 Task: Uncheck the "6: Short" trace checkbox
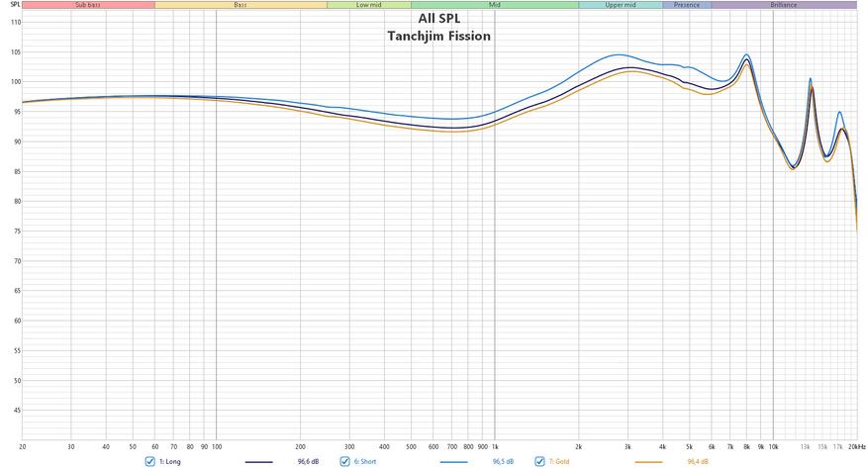pyautogui.click(x=344, y=461)
